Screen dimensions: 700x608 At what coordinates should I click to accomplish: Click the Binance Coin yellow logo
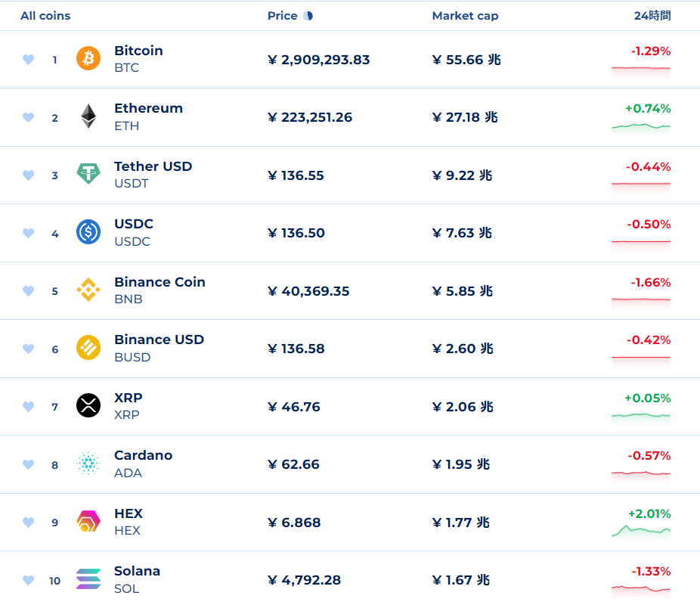88,290
